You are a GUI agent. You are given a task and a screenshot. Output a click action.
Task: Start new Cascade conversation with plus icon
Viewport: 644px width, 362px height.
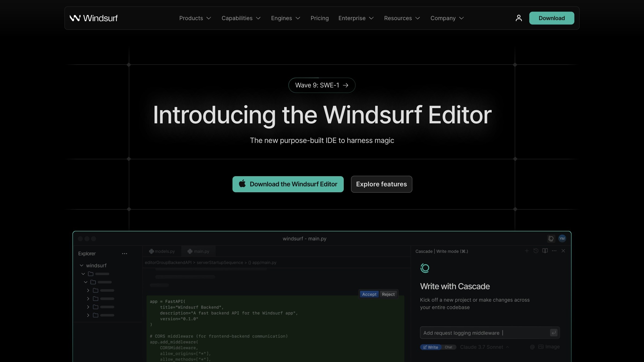527,251
